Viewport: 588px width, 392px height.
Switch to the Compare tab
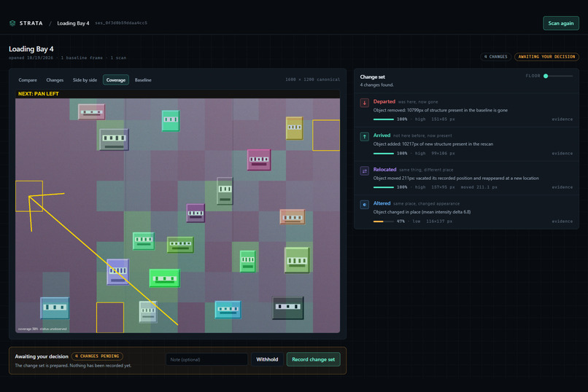click(28, 80)
